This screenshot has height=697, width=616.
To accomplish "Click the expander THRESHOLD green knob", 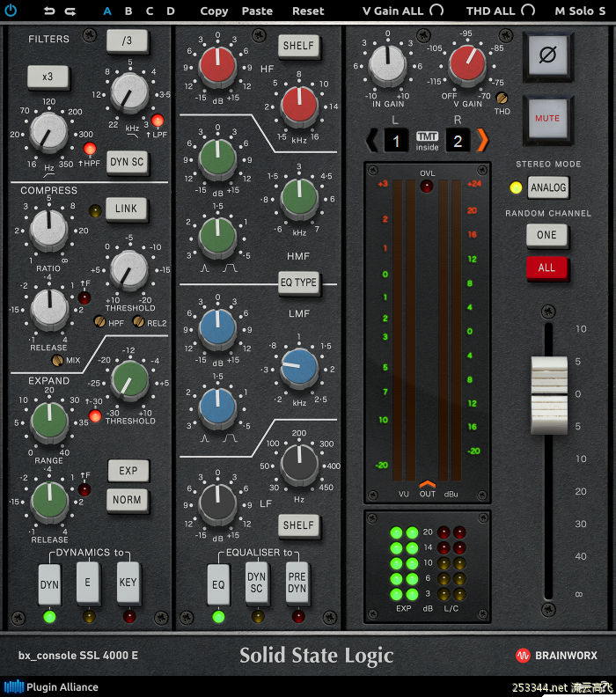I will (x=129, y=381).
